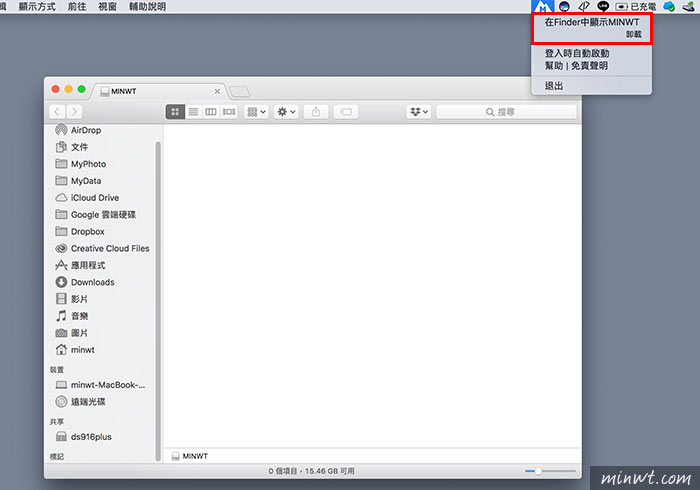Image resolution: width=700 pixels, height=490 pixels.
Task: Open the 影片 movies sidebar item
Action: [71, 299]
